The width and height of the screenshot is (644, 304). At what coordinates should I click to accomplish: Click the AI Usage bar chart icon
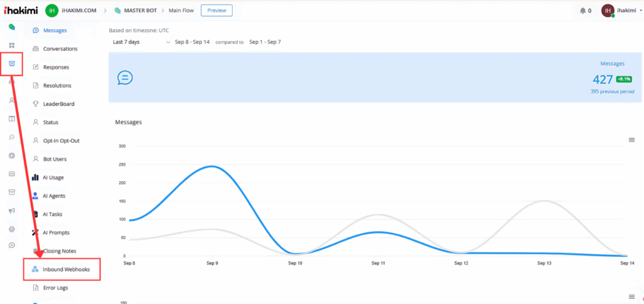coord(35,177)
